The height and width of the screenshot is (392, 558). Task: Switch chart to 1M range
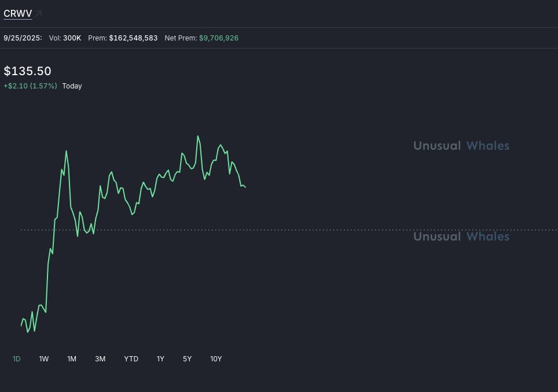(x=72, y=359)
